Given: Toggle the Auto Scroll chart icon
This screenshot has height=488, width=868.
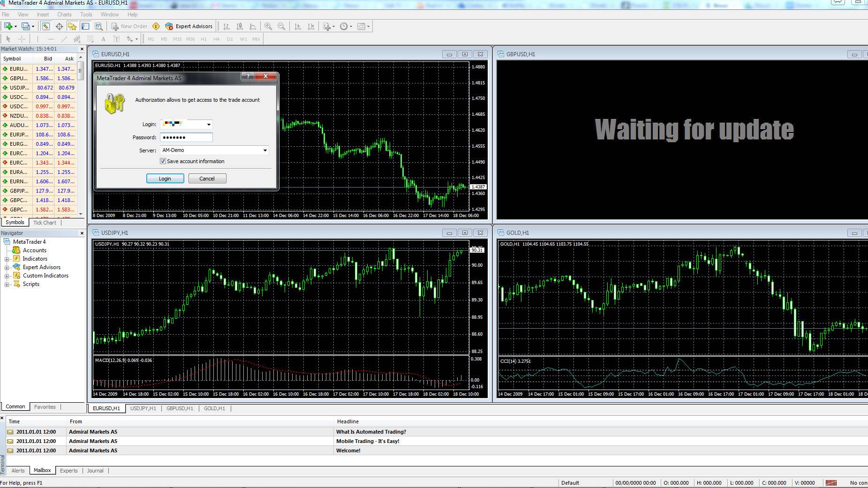Looking at the screenshot, I should 297,26.
